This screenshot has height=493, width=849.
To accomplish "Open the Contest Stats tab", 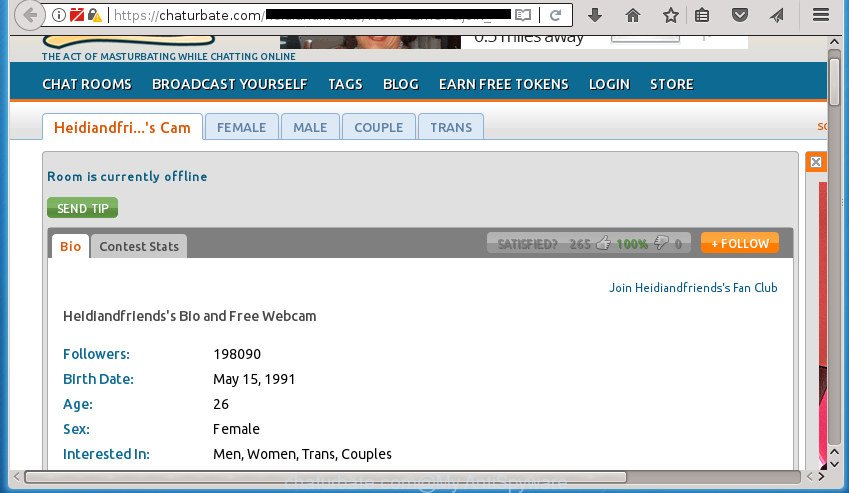I will click(139, 246).
